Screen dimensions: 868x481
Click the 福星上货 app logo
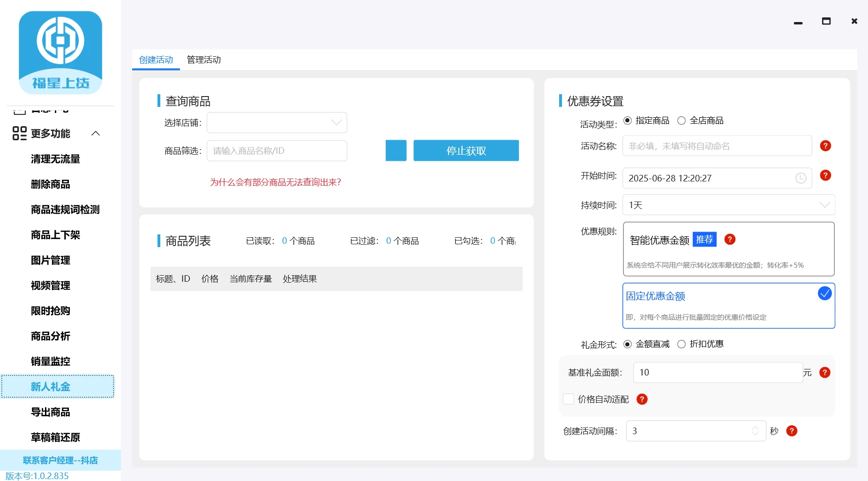(60, 53)
